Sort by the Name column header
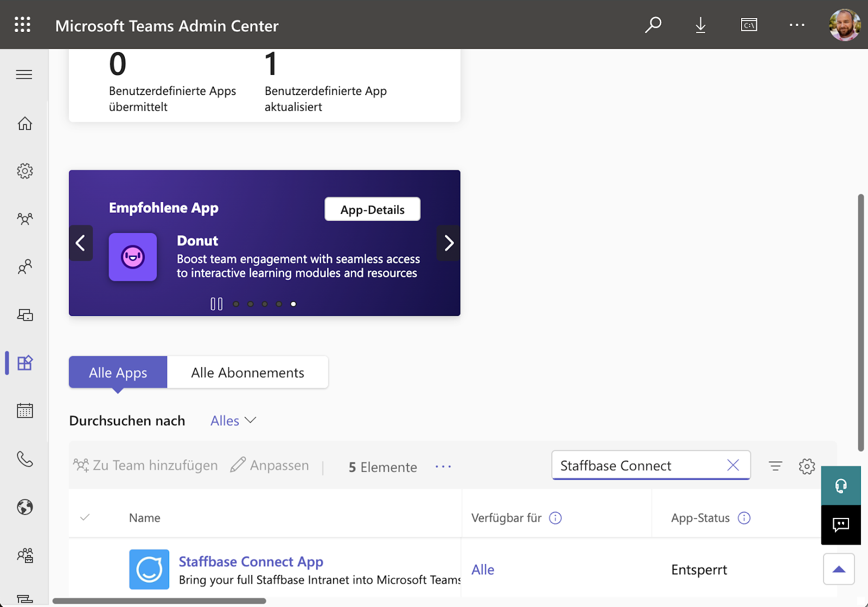The width and height of the screenshot is (868, 607). (x=145, y=518)
